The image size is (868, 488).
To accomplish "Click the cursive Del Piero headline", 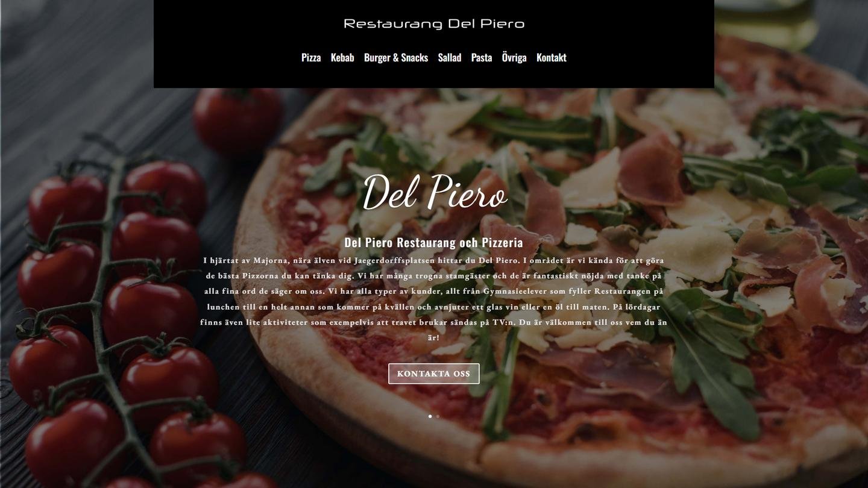I will pyautogui.click(x=434, y=193).
